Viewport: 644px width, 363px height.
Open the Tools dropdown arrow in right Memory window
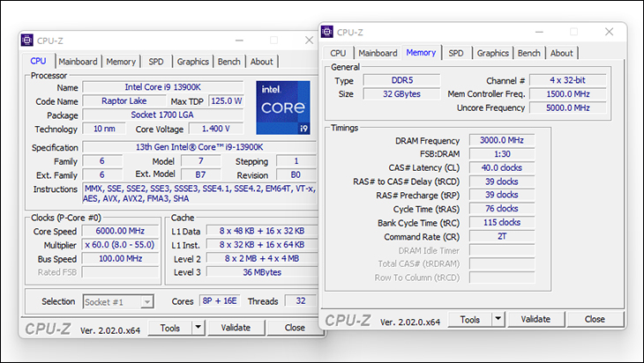(x=498, y=319)
